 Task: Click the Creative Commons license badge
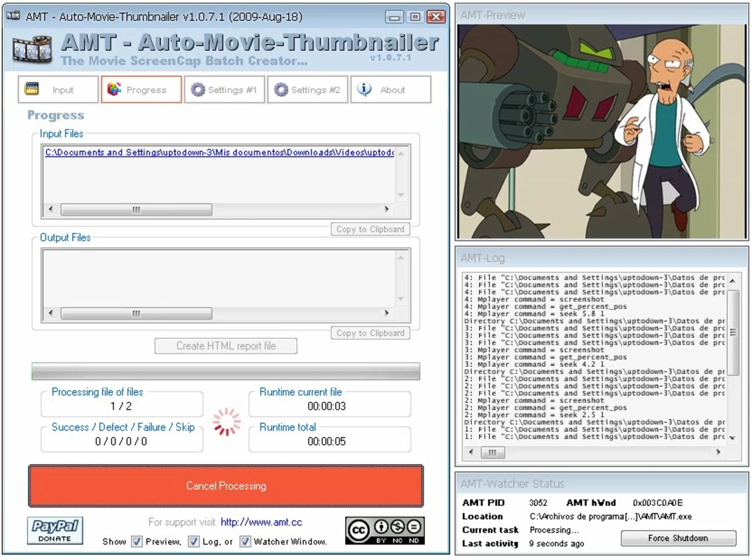click(384, 531)
